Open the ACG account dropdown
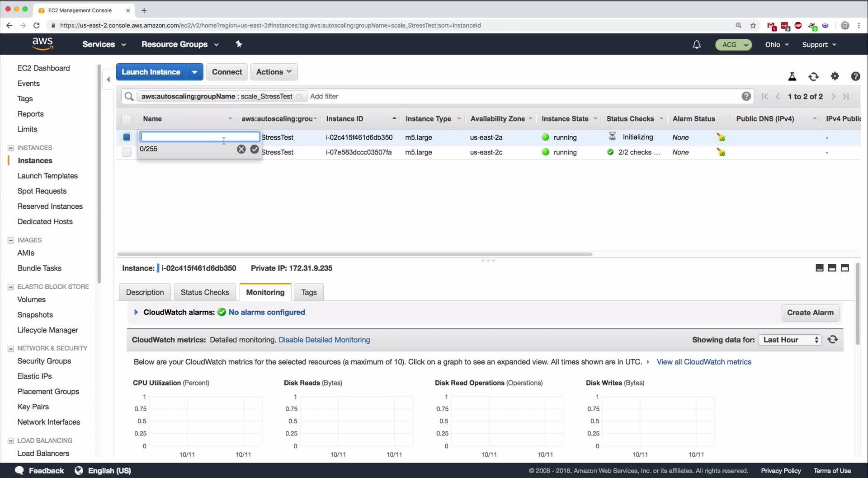Viewport: 868px width, 478px height. 734,44
